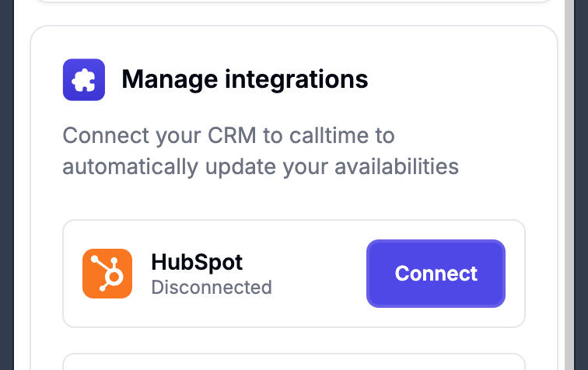
Task: Click the Disconnected status under HubSpot
Action: pyautogui.click(x=211, y=288)
